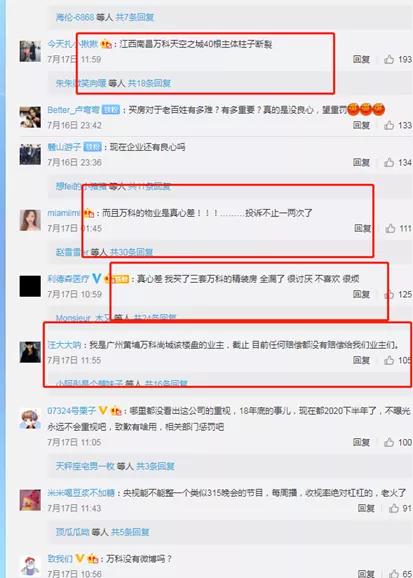Image resolution: width=413 pixels, height=578 pixels.
Task: Like the comment 现在企业还有良心吗
Action: (389, 162)
